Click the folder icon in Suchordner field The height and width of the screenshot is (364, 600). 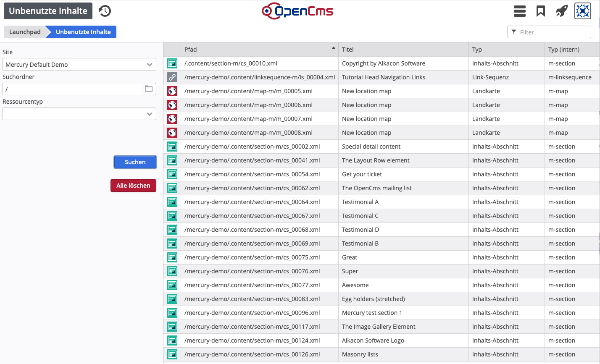149,89
